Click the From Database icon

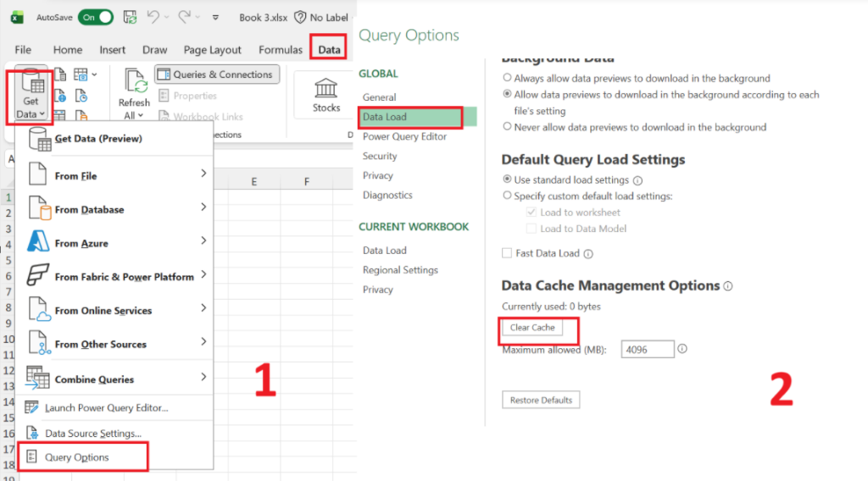(39, 208)
